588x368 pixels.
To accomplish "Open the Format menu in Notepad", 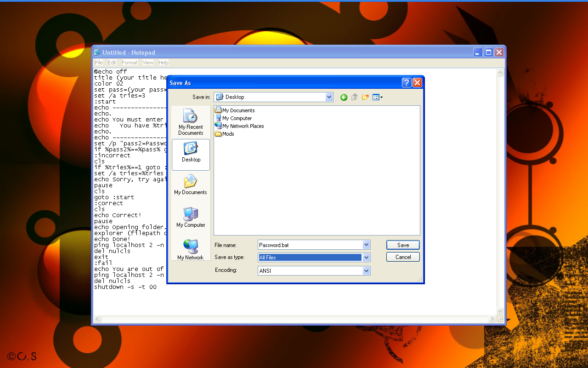I will [x=130, y=63].
